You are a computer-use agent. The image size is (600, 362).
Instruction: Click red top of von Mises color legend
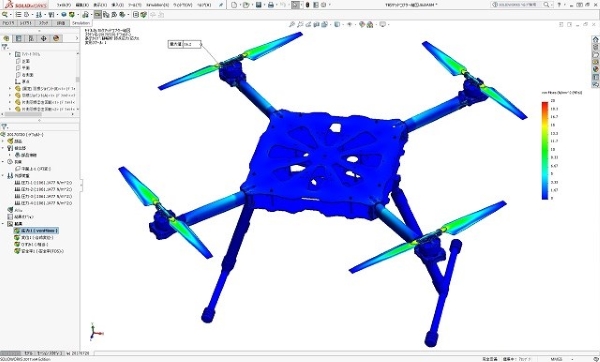pos(545,104)
